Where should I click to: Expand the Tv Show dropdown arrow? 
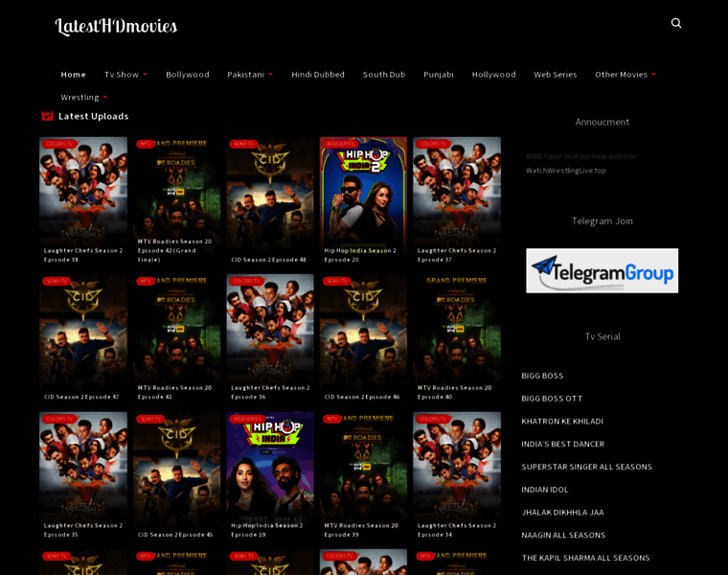tap(146, 75)
